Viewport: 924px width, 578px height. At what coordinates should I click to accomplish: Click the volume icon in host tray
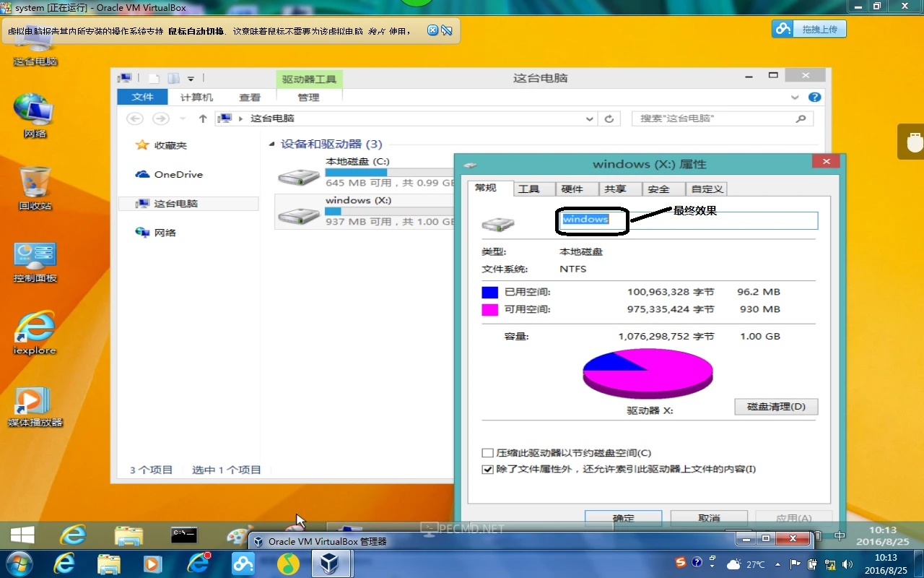click(847, 564)
